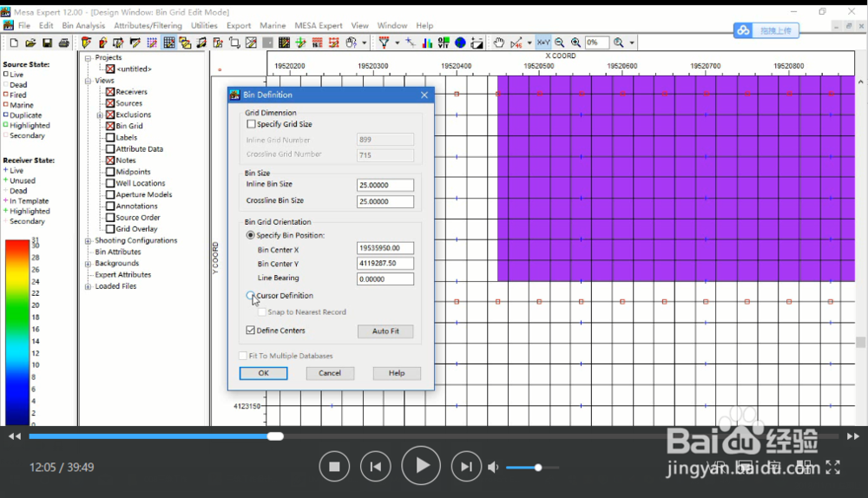
Task: Click the dotted grid edit toolbar icon
Action: coord(152,43)
